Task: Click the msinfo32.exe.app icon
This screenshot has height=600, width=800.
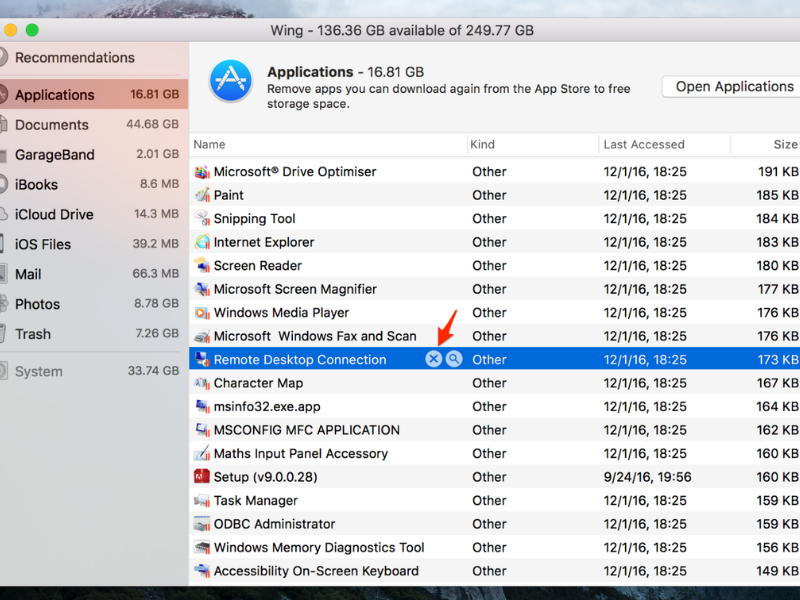Action: (202, 407)
